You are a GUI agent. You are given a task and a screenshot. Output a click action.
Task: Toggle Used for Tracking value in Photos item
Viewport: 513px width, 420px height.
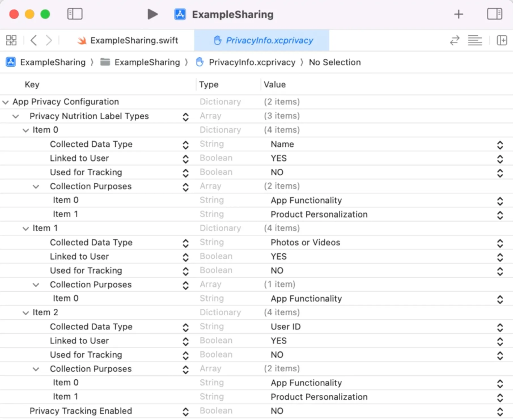pos(500,271)
